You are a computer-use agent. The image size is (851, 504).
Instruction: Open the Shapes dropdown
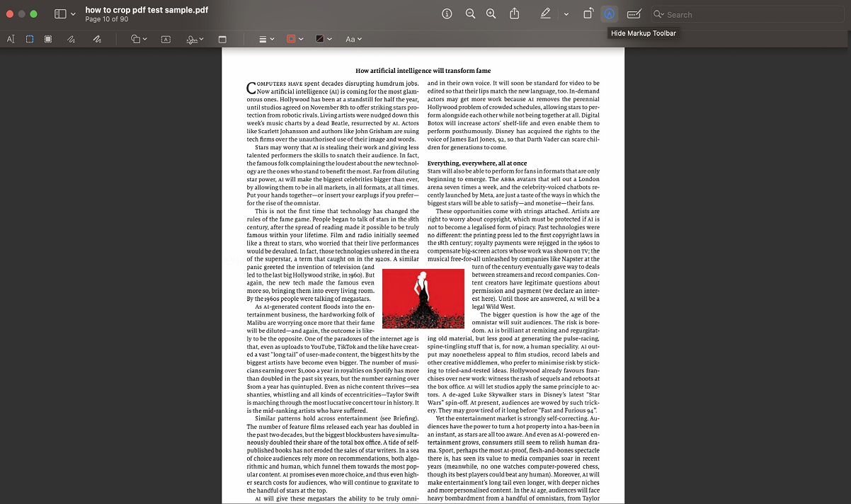(x=137, y=39)
